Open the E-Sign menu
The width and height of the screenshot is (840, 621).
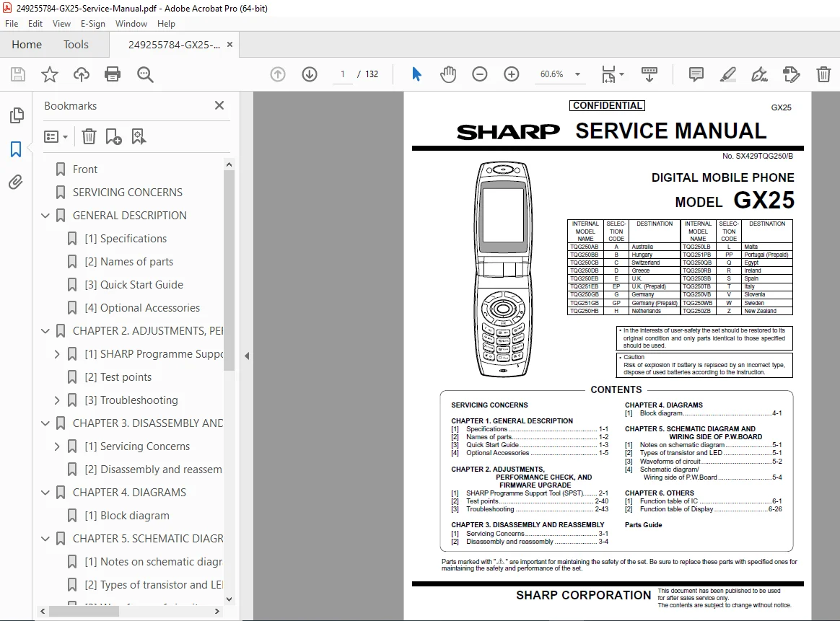[92, 24]
